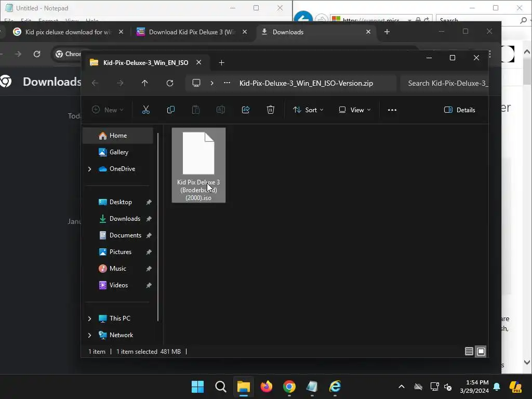Click the Cut scissors icon in File Explorer toolbar
Image resolution: width=532 pixels, height=399 pixels.
(145, 110)
